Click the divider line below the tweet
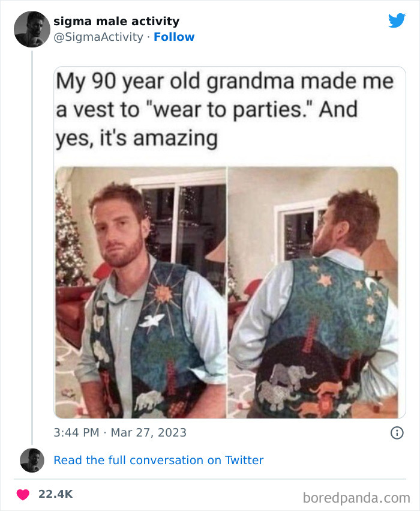Viewport: 420px width, 511px height. (210, 477)
